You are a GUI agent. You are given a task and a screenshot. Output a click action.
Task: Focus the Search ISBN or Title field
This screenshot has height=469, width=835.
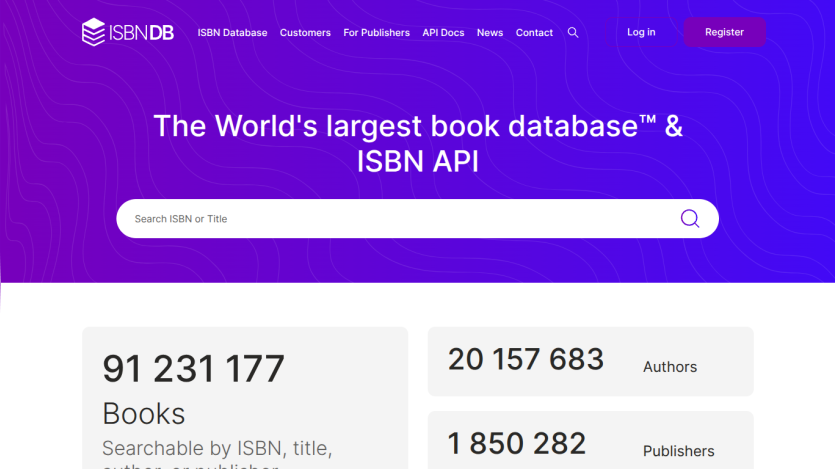pyautogui.click(x=418, y=218)
